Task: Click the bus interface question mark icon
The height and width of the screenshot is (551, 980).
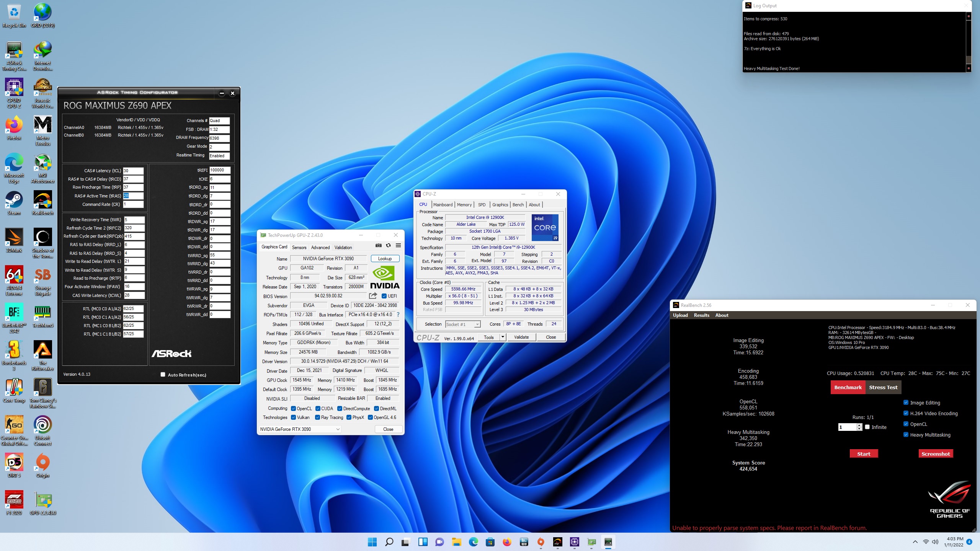Action: click(398, 315)
